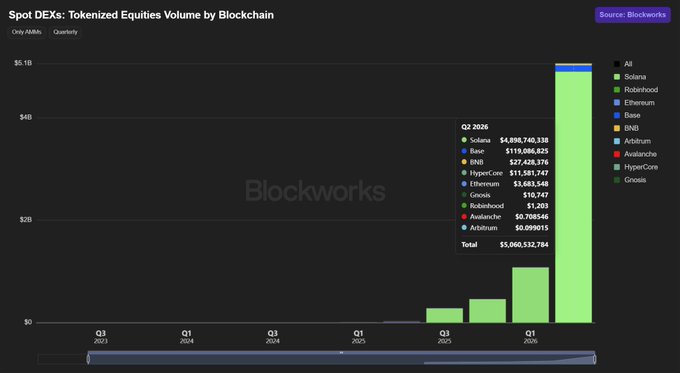This screenshot has height=373, width=680.
Task: Click tooltip Total $5,060,532,784
Action: pos(505,245)
